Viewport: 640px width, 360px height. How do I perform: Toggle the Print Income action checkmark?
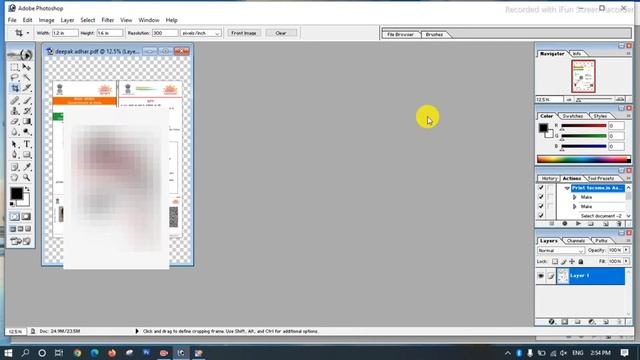tap(541, 188)
